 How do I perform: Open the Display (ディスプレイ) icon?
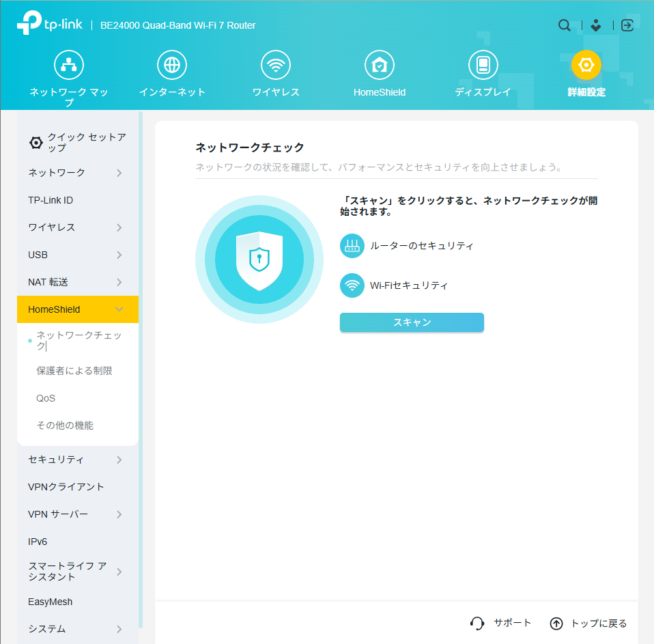point(483,65)
